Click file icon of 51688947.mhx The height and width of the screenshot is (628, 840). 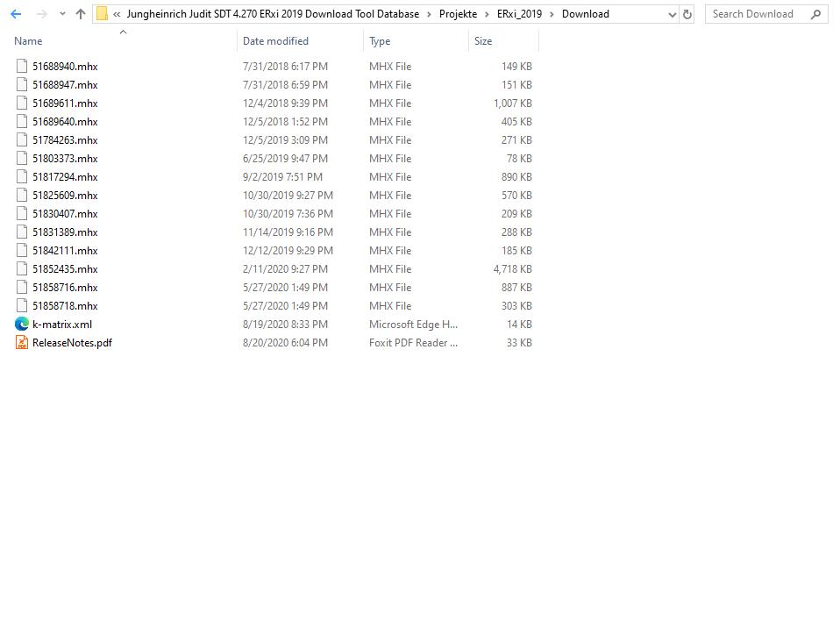pyautogui.click(x=21, y=84)
